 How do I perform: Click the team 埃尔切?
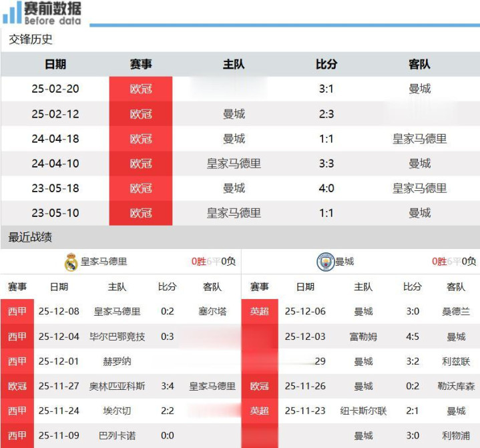click(117, 411)
